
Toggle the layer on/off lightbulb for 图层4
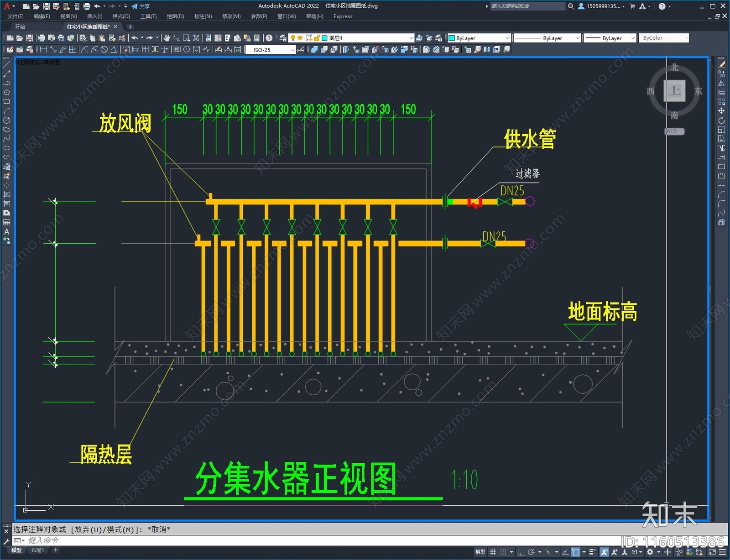[x=293, y=38]
